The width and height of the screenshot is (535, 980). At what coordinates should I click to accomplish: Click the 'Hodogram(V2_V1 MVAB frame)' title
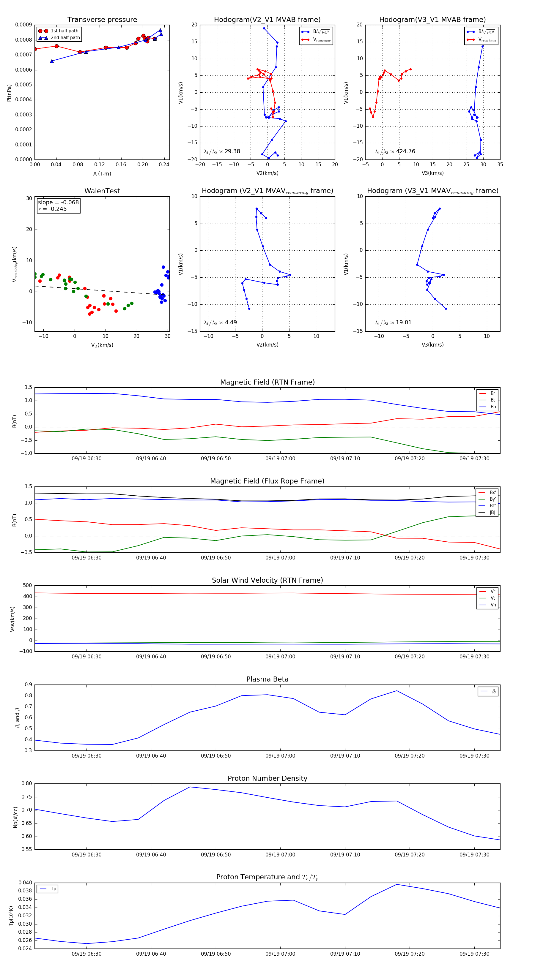point(267,20)
